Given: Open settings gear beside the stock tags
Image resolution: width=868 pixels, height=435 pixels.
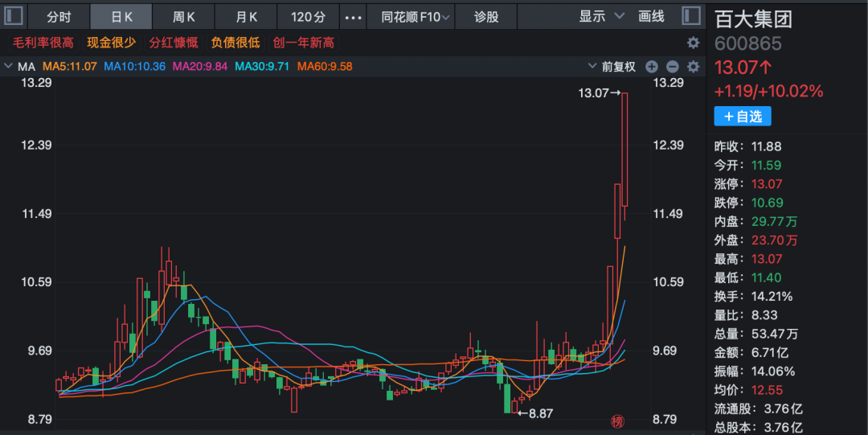Looking at the screenshot, I should [x=693, y=43].
